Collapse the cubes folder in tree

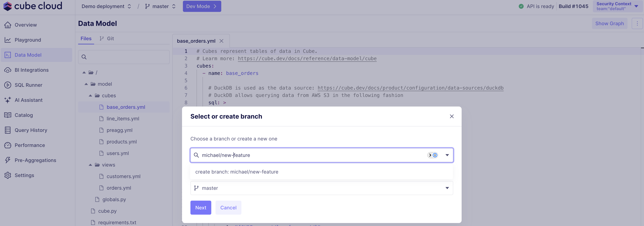pos(90,96)
